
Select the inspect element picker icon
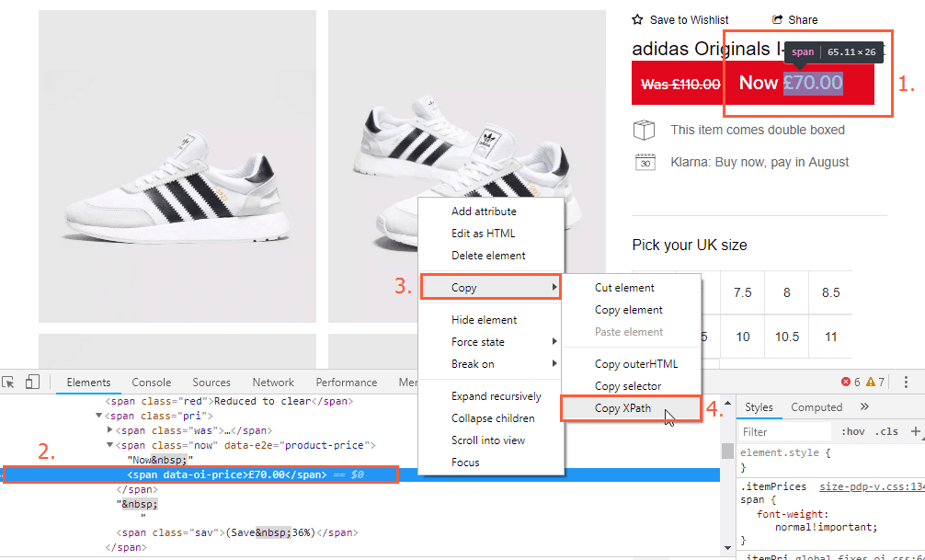click(x=8, y=383)
